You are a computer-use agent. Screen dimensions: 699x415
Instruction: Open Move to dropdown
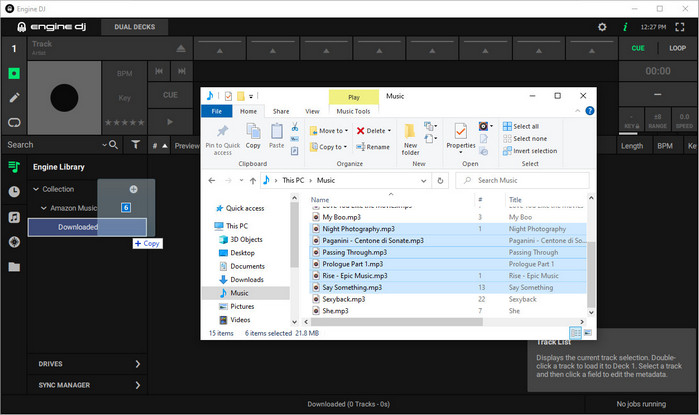pyautogui.click(x=329, y=131)
